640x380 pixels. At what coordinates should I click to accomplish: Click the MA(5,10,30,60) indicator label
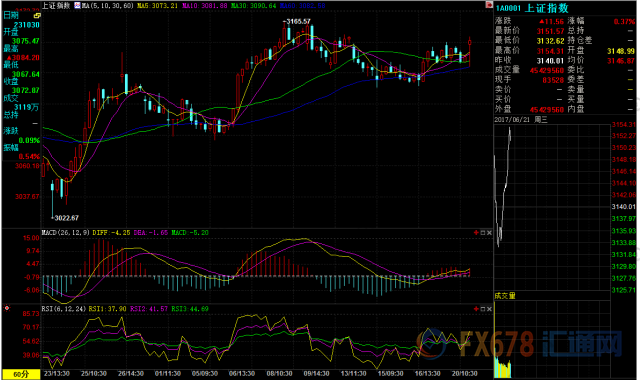107,6
